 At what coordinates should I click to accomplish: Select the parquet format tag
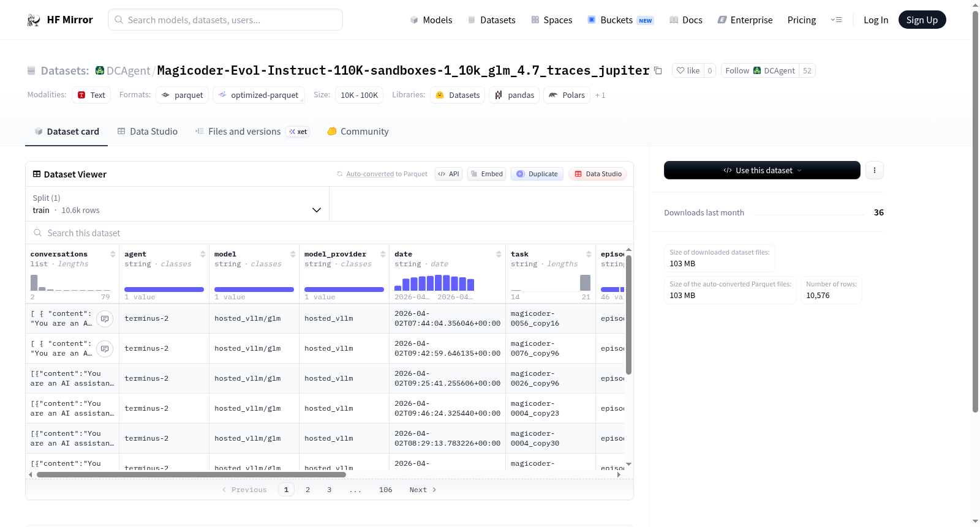(x=183, y=95)
